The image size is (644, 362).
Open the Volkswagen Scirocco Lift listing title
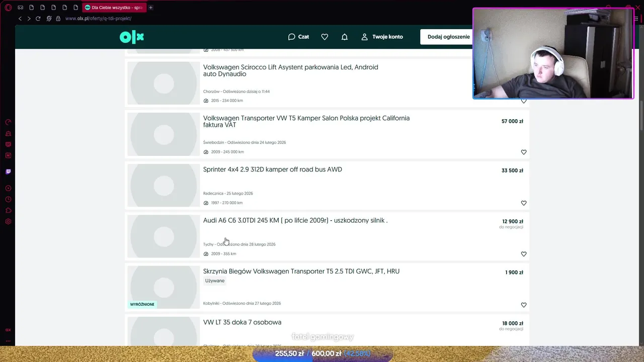click(x=291, y=70)
